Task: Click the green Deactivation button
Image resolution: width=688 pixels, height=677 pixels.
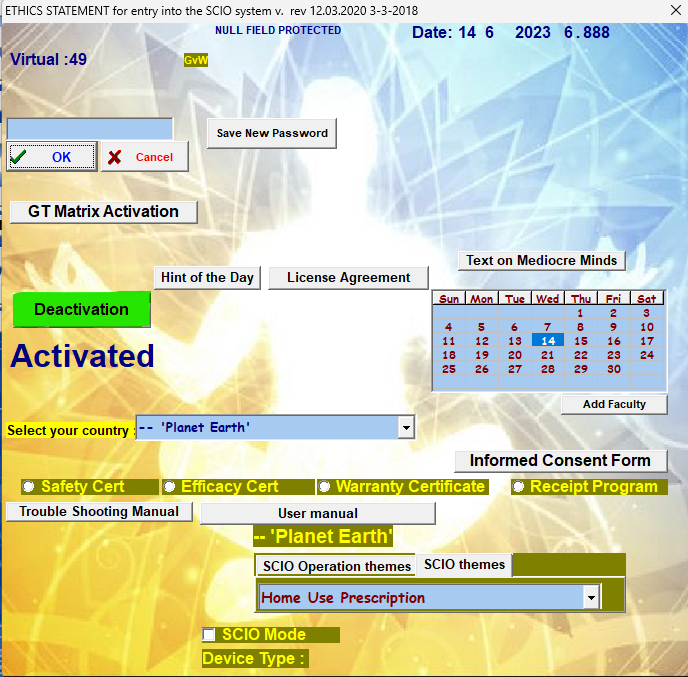Action: click(82, 309)
